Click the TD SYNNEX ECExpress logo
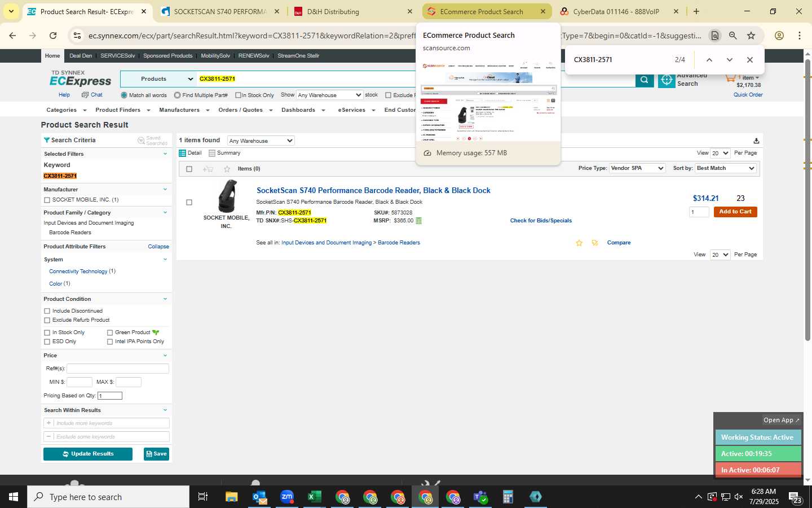 click(x=81, y=79)
